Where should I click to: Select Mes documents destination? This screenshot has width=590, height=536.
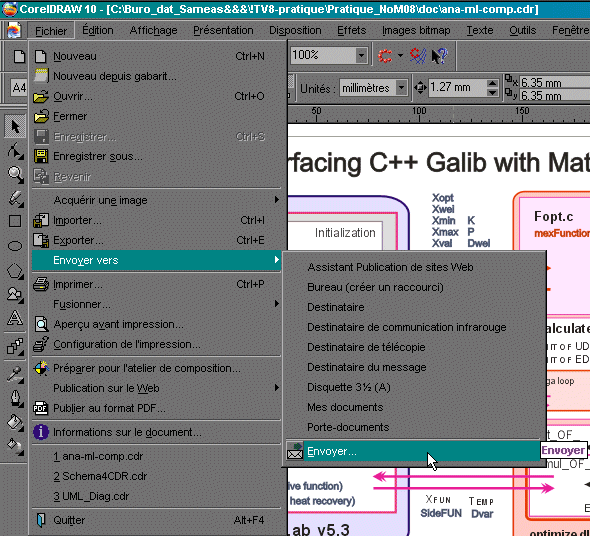(x=413, y=407)
